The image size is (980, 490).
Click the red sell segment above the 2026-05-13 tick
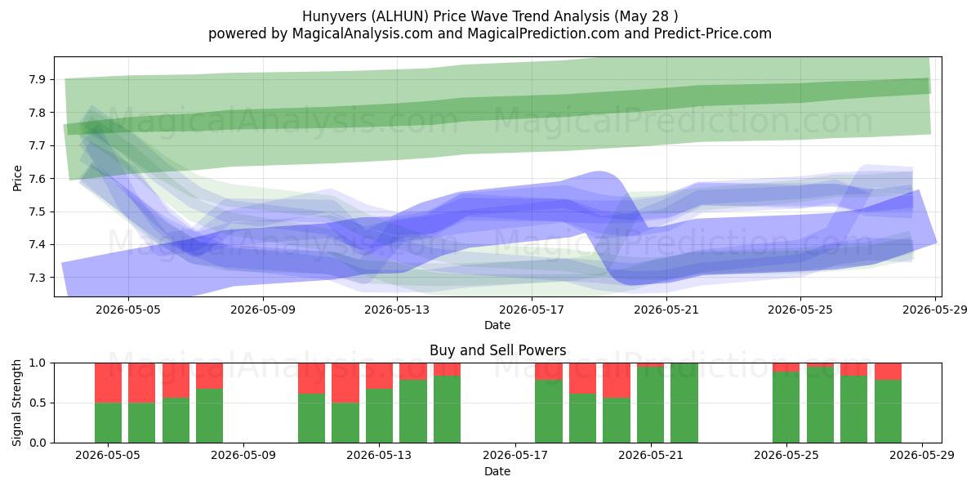(380, 376)
